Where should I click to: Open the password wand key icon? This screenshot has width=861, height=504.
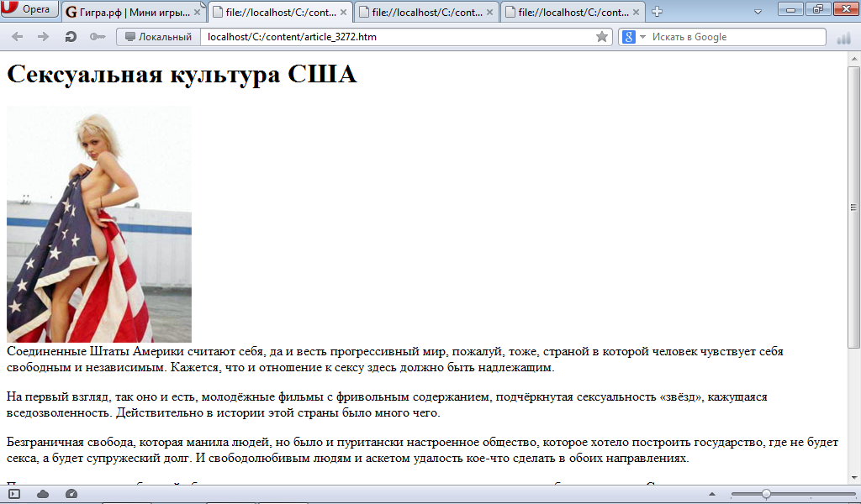click(x=98, y=37)
